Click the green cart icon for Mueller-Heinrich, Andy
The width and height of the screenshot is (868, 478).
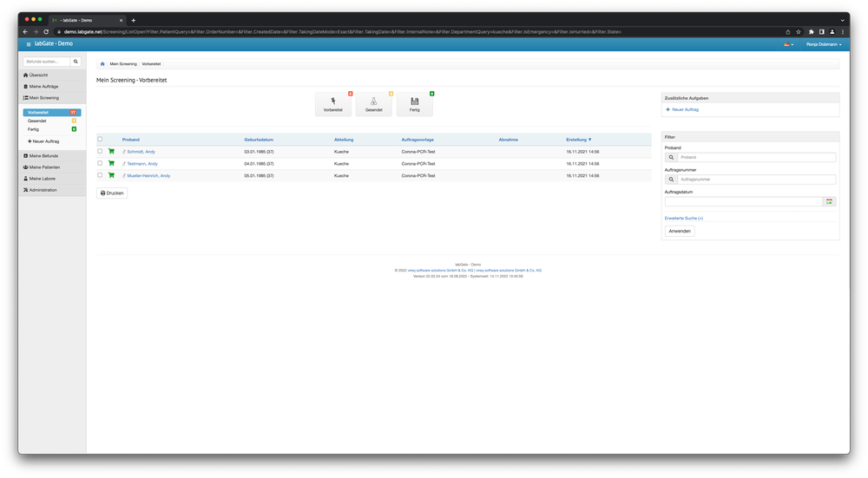tap(111, 175)
